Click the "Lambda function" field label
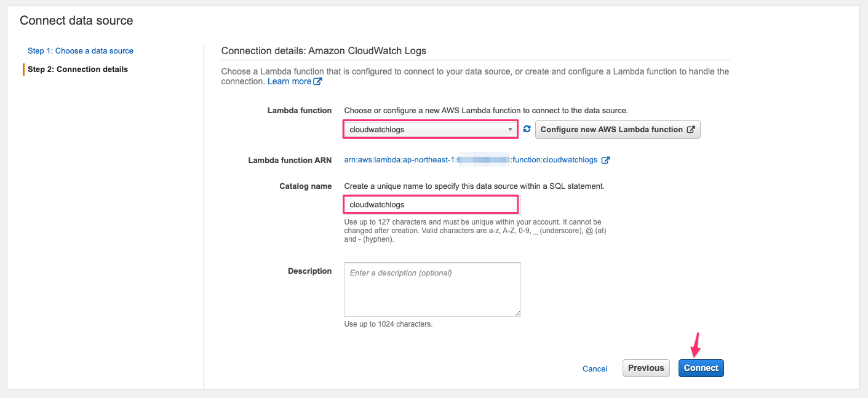Viewport: 868px width, 398px height. (300, 111)
